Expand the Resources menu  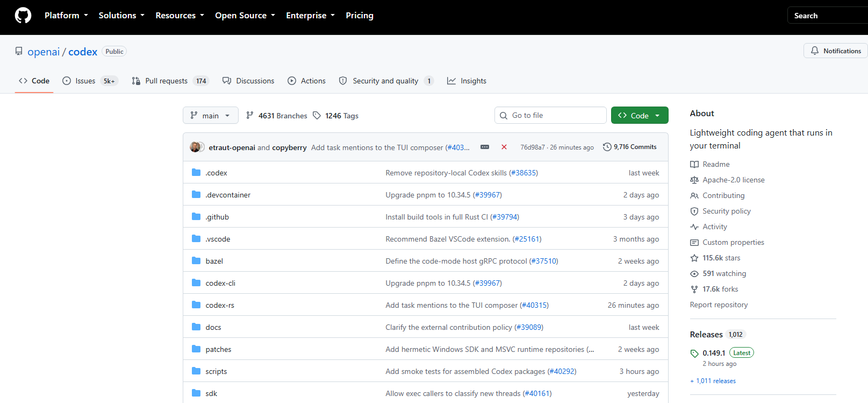pyautogui.click(x=180, y=16)
